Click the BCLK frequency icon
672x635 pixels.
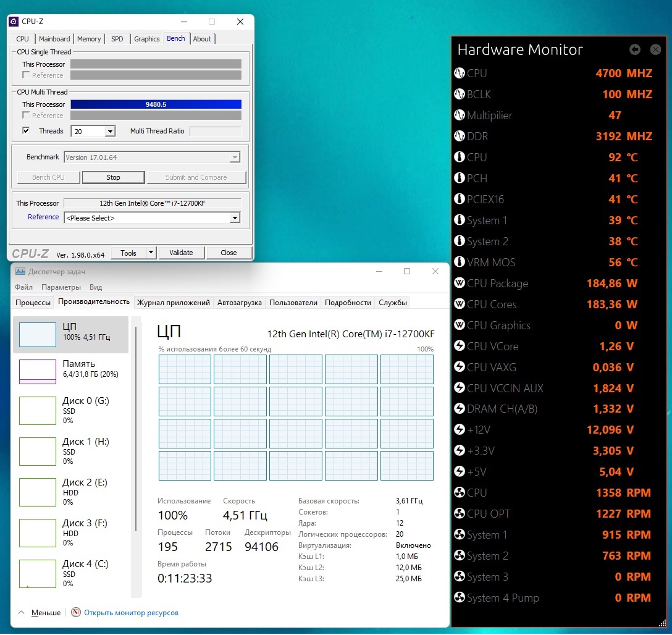pyautogui.click(x=460, y=95)
